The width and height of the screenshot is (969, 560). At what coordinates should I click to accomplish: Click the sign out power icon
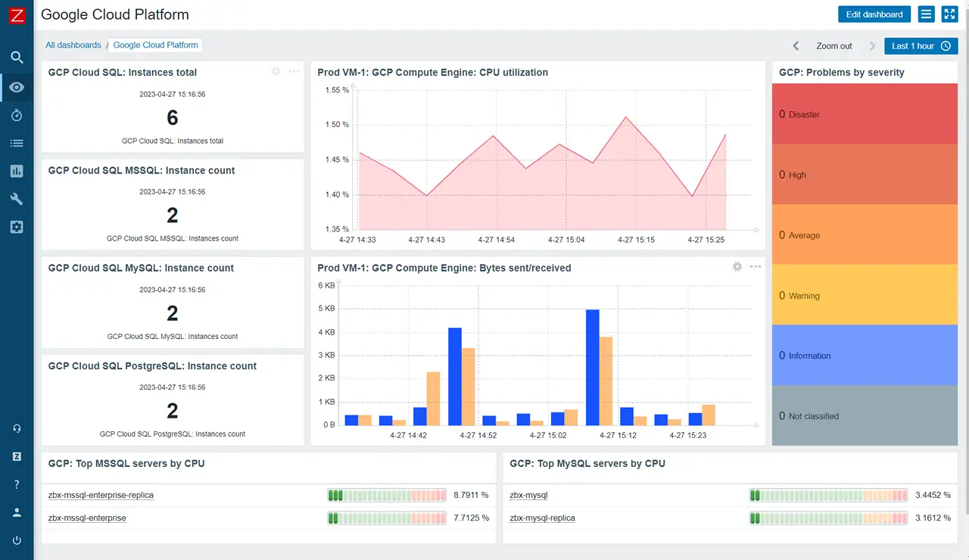click(x=17, y=540)
